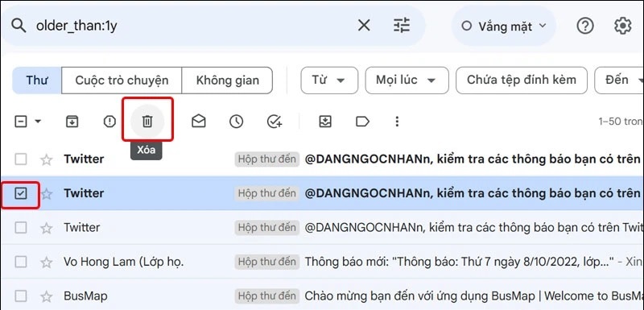Image resolution: width=644 pixels, height=310 pixels.
Task: Switch to Không gian tab
Action: click(x=227, y=80)
